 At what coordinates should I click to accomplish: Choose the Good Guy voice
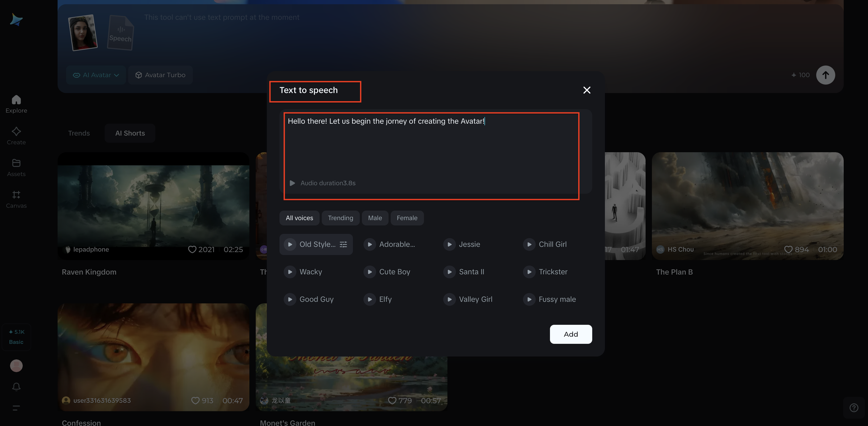pyautogui.click(x=316, y=299)
